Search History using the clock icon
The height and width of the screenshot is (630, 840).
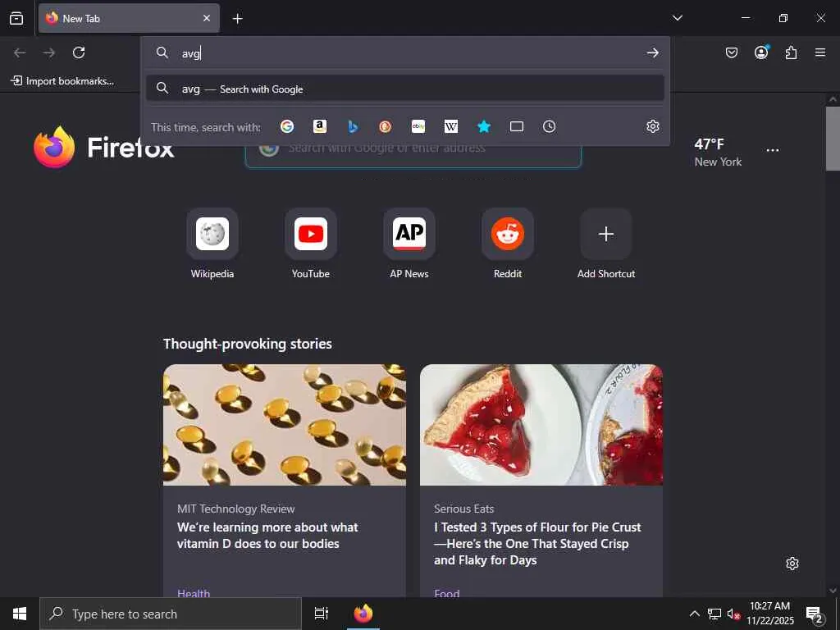pyautogui.click(x=549, y=126)
